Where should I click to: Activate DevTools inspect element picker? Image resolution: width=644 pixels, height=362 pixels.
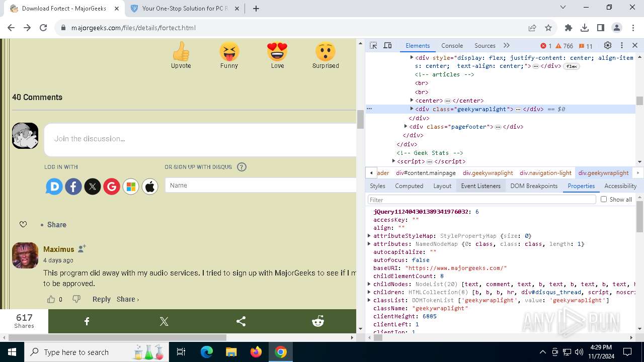pos(373,45)
